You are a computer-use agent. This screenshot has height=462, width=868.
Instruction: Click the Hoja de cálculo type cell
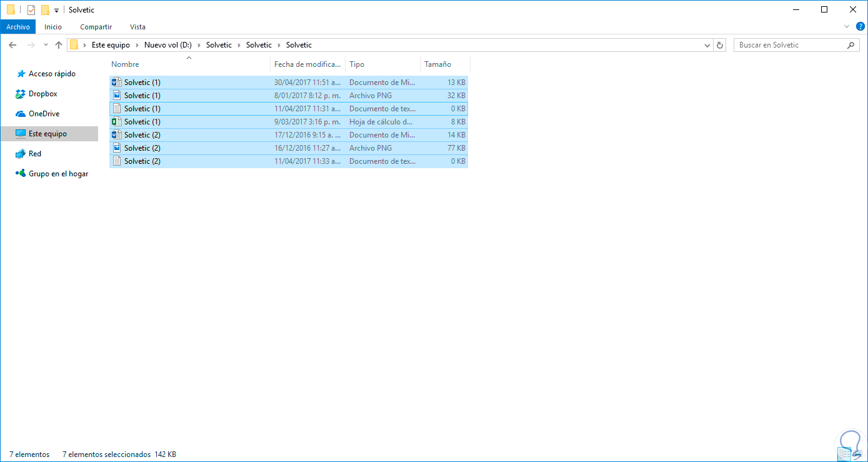point(381,122)
